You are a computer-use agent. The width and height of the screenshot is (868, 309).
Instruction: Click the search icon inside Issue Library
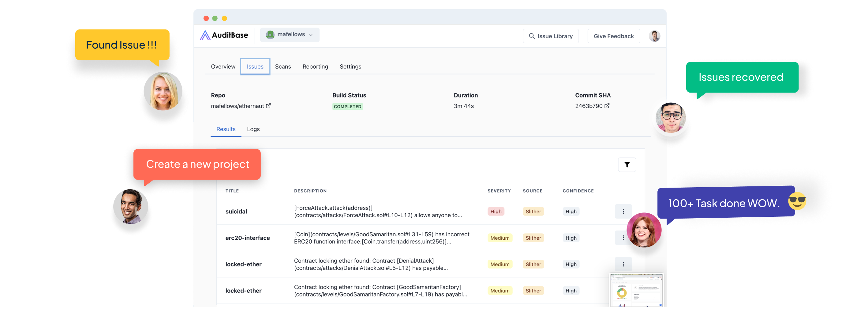[x=532, y=36]
